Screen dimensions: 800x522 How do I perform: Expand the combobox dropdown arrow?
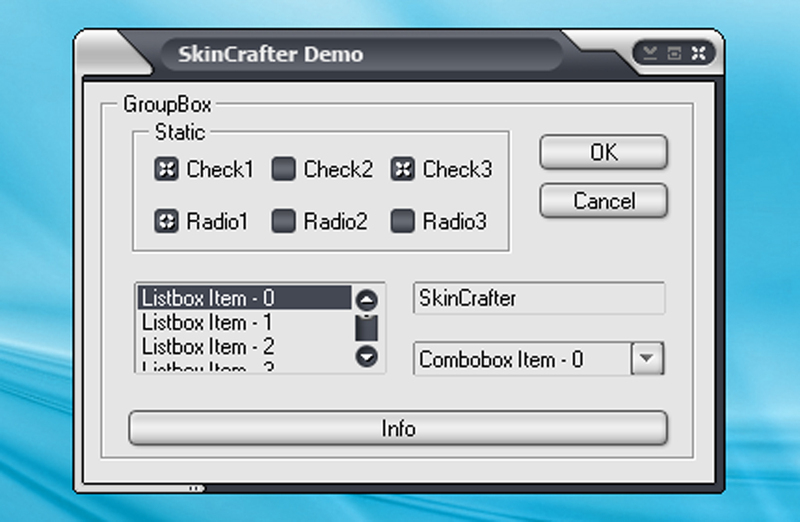(x=647, y=359)
